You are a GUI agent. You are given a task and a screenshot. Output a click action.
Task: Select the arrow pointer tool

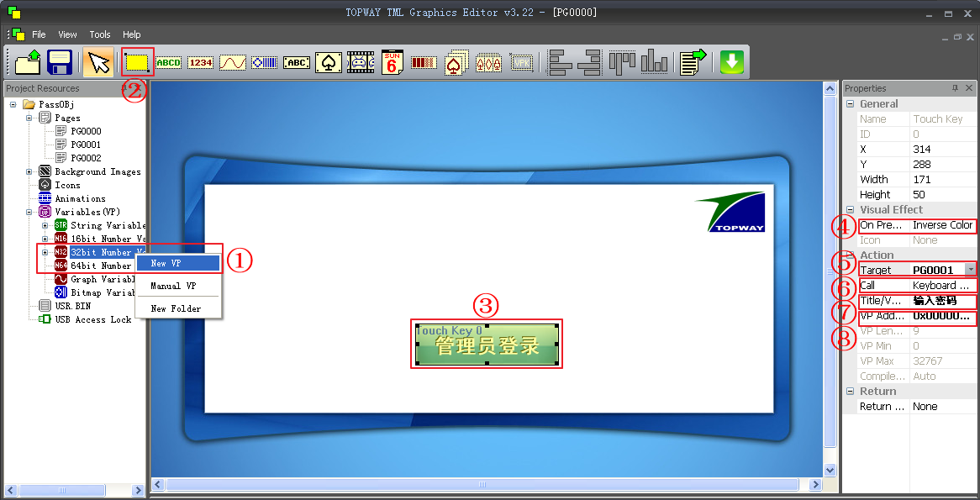pyautogui.click(x=98, y=62)
